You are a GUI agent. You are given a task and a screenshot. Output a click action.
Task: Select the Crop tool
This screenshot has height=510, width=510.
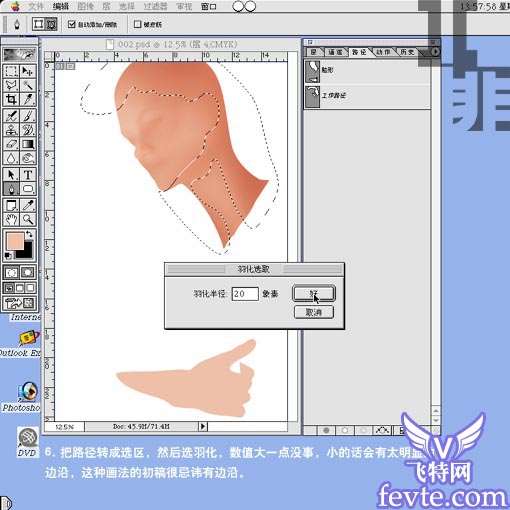pyautogui.click(x=11, y=99)
